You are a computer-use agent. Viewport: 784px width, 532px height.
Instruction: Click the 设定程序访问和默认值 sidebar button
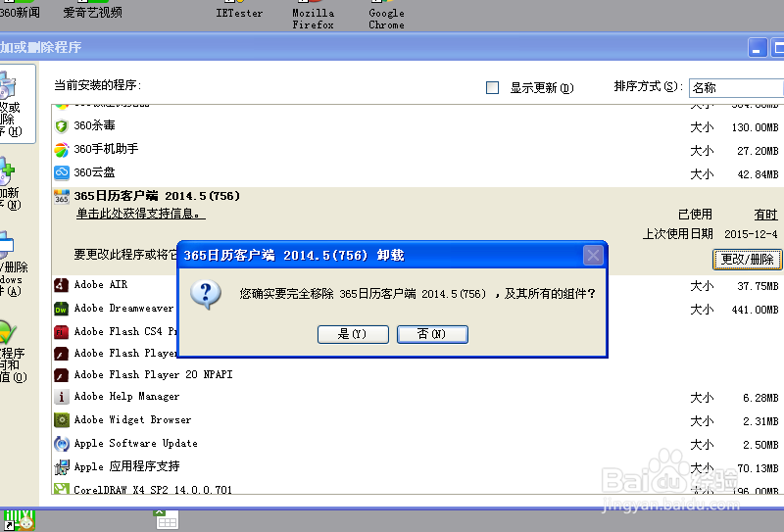(12, 351)
